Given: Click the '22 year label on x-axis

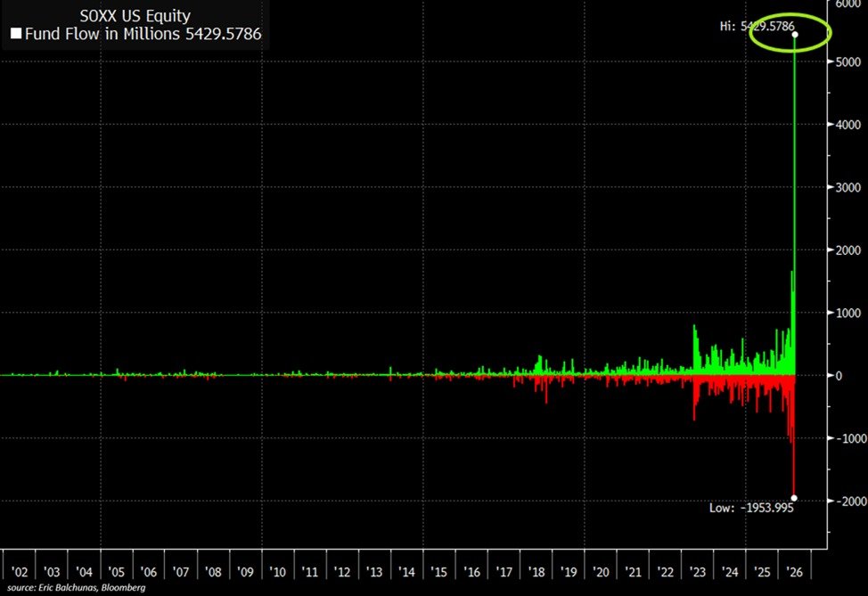Looking at the screenshot, I should pyautogui.click(x=666, y=572).
